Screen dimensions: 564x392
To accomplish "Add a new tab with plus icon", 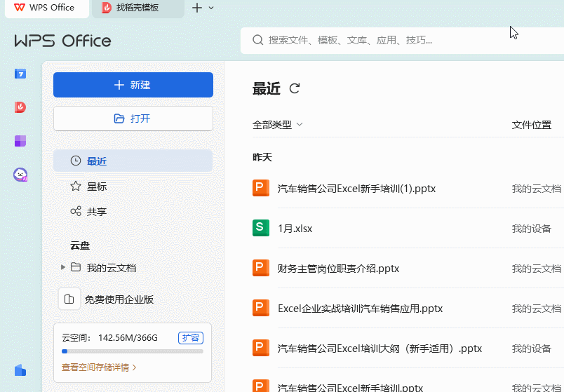I will click(x=197, y=8).
